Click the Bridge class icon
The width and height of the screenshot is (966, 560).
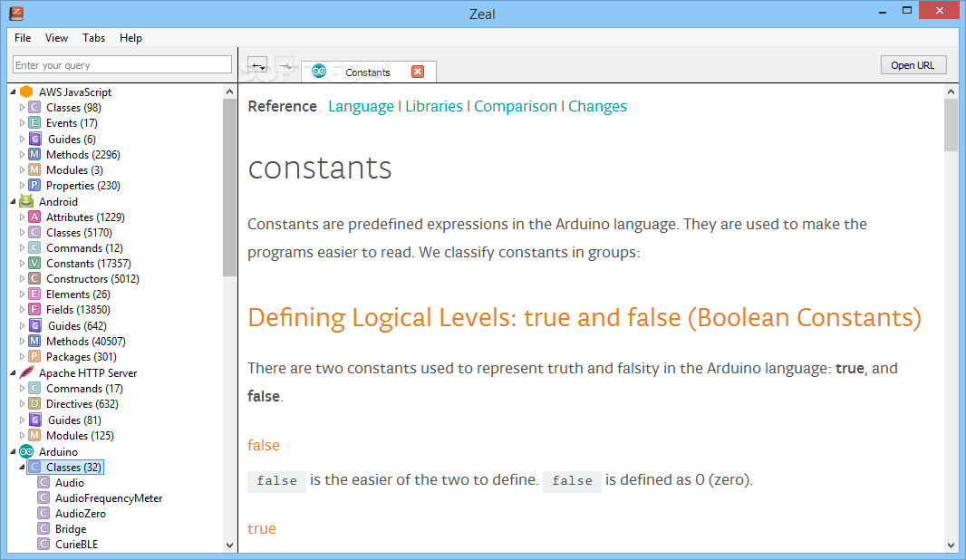pos(43,528)
